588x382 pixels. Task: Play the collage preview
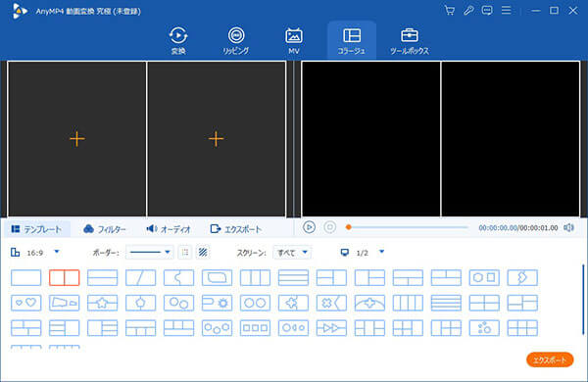click(x=309, y=227)
